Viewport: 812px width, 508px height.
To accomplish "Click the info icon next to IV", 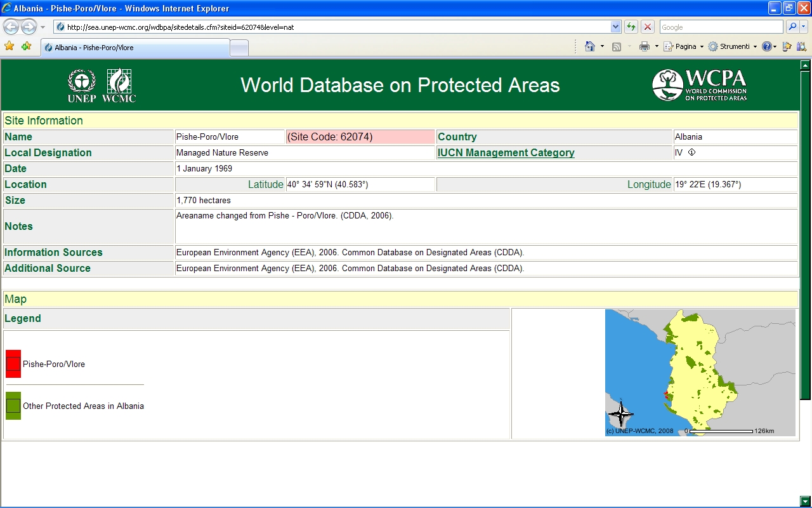I will tap(692, 152).
